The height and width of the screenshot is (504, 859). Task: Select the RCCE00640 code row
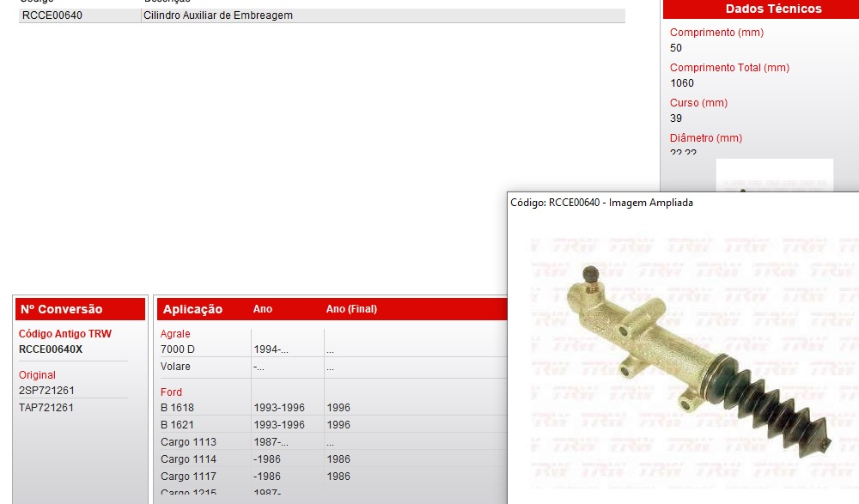[x=52, y=15]
